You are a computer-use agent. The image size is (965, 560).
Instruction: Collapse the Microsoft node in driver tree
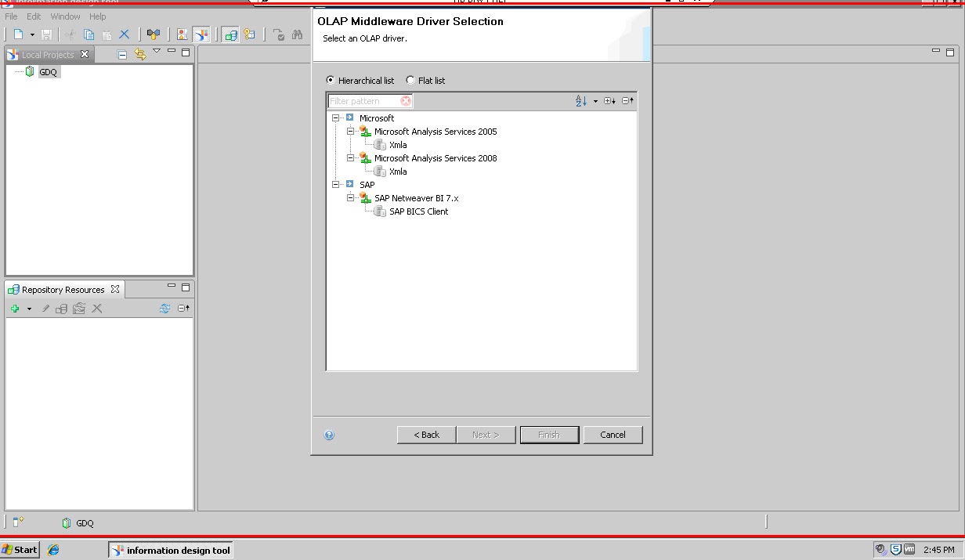point(335,117)
